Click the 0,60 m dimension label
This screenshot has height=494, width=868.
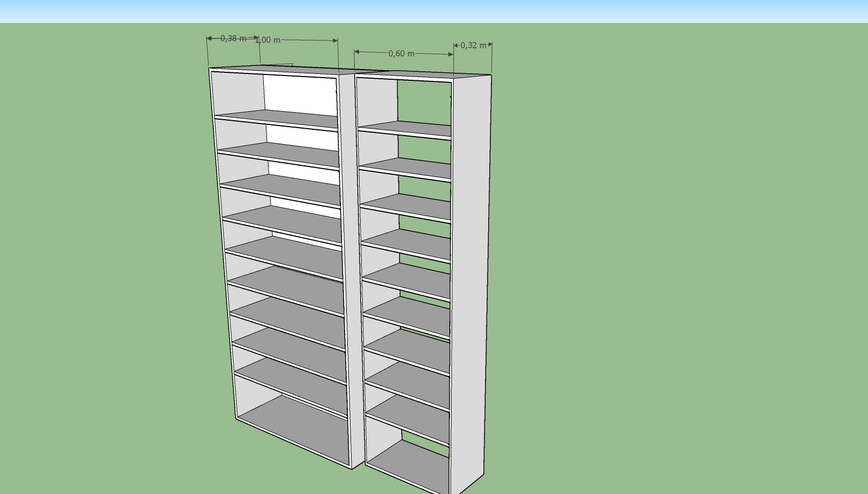click(x=401, y=54)
